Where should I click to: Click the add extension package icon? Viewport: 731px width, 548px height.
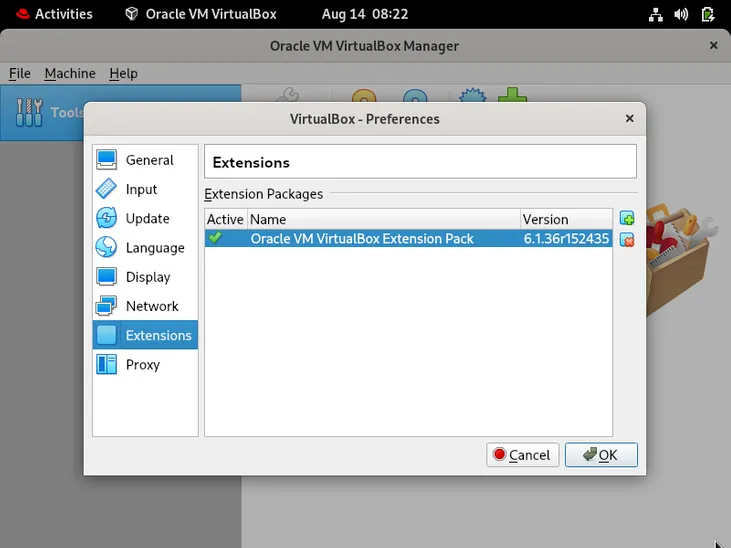[x=627, y=219]
